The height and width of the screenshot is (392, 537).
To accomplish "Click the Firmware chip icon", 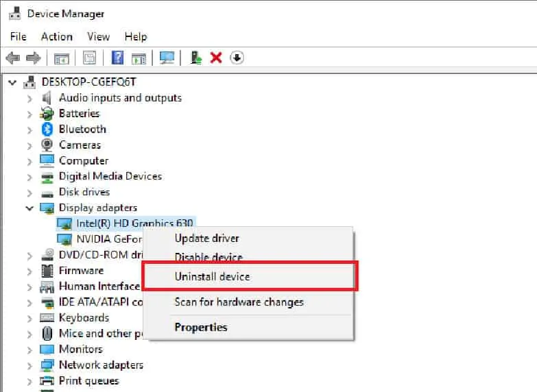I will click(x=47, y=271).
